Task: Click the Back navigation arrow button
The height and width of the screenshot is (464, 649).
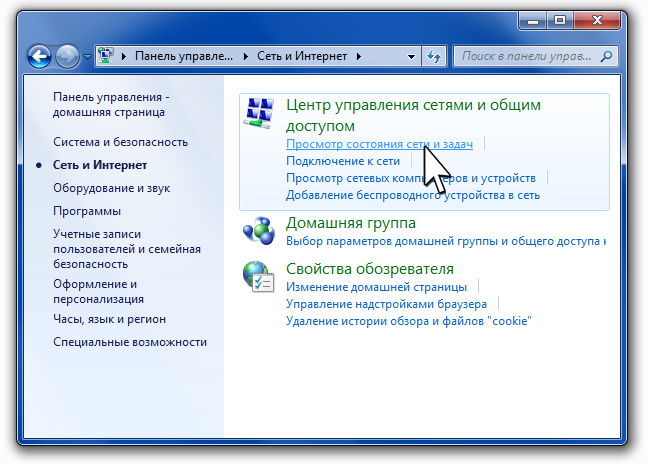Action: [40, 56]
